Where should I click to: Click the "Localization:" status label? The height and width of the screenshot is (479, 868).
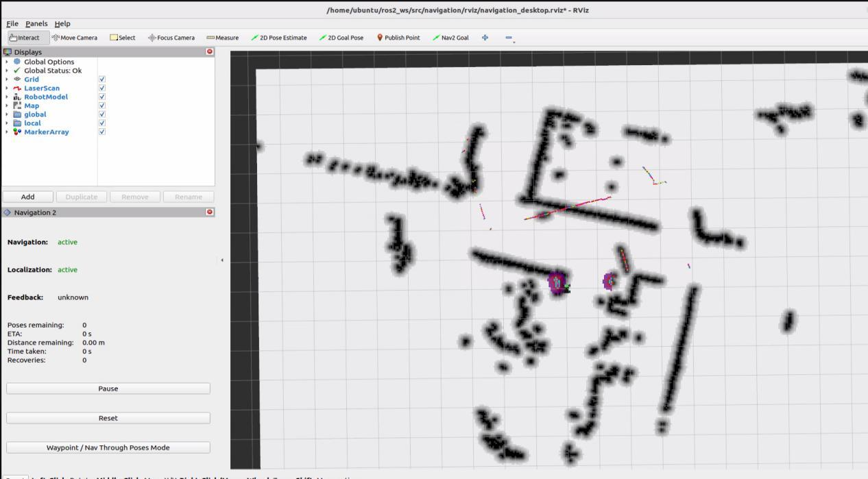30,270
